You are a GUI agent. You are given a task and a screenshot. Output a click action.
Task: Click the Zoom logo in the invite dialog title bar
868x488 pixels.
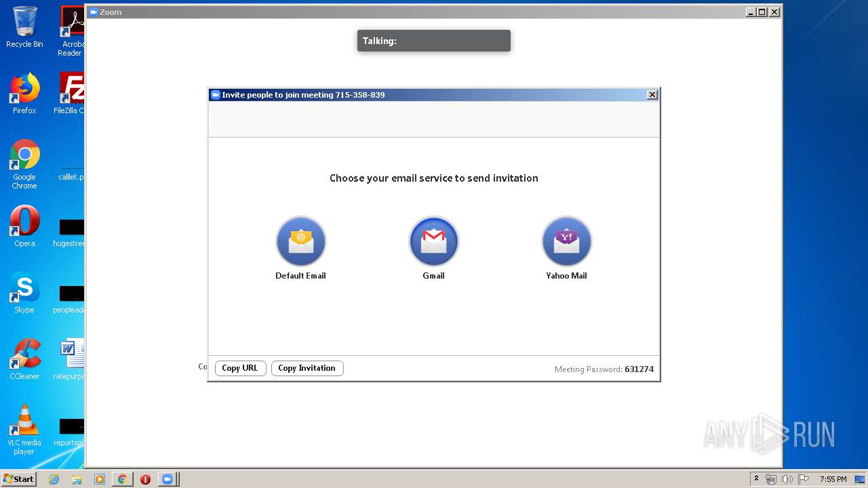[216, 95]
